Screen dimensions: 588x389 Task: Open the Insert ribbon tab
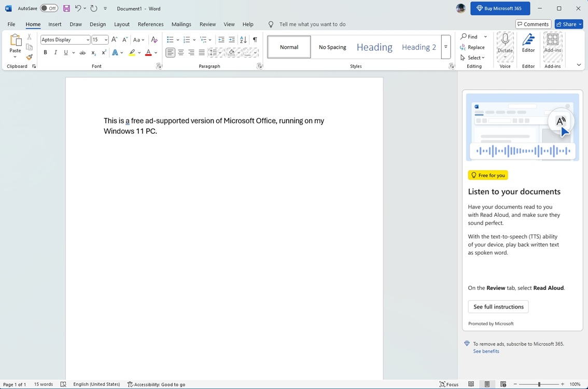pyautogui.click(x=55, y=24)
